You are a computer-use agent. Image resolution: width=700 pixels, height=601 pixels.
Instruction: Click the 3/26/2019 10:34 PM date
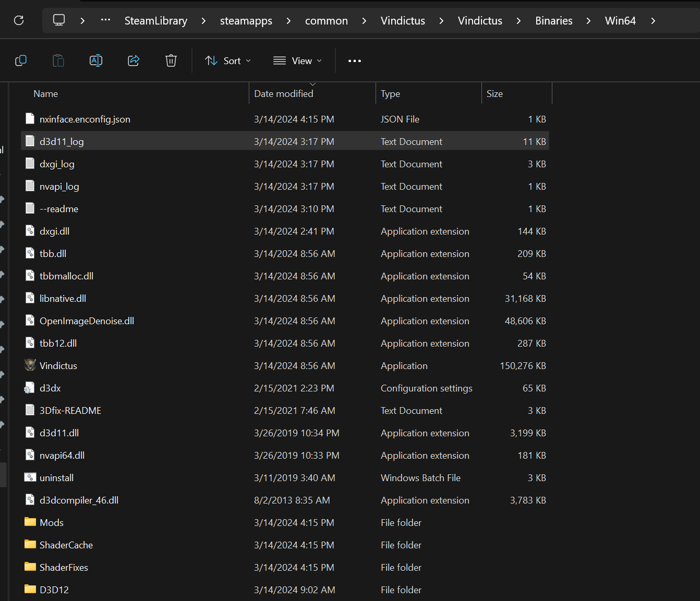pos(296,433)
